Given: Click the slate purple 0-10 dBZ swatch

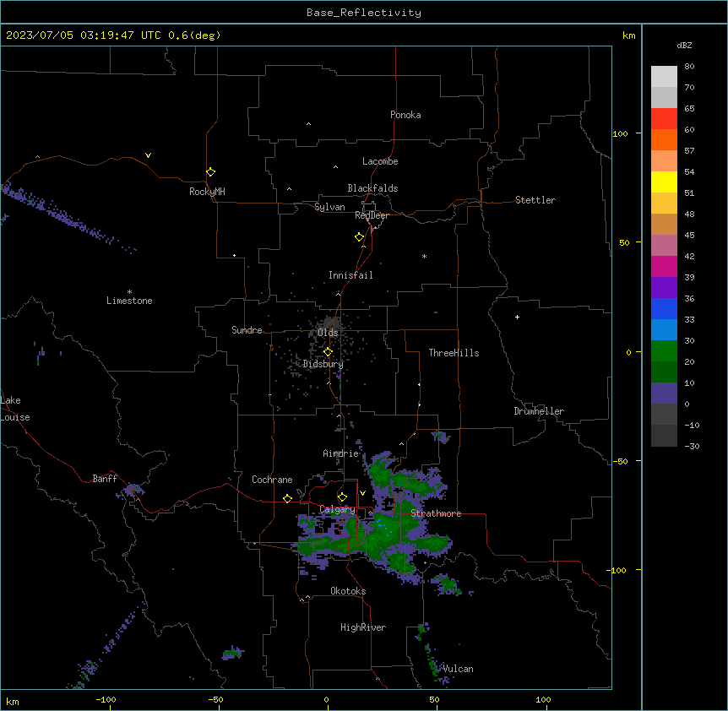Looking at the screenshot, I should pyautogui.click(x=664, y=393).
